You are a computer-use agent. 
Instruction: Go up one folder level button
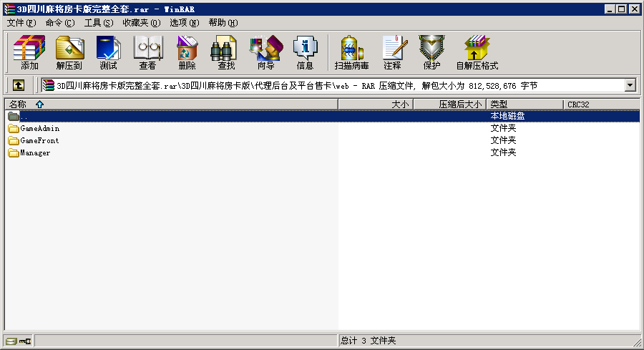pyautogui.click(x=18, y=85)
